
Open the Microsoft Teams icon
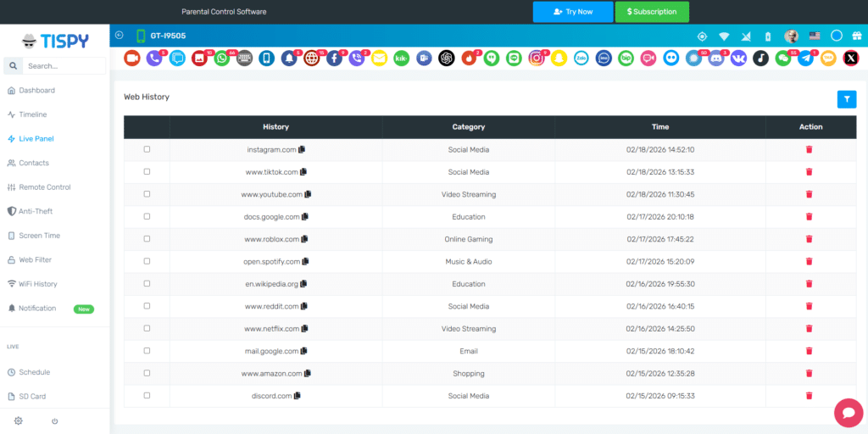(x=424, y=58)
